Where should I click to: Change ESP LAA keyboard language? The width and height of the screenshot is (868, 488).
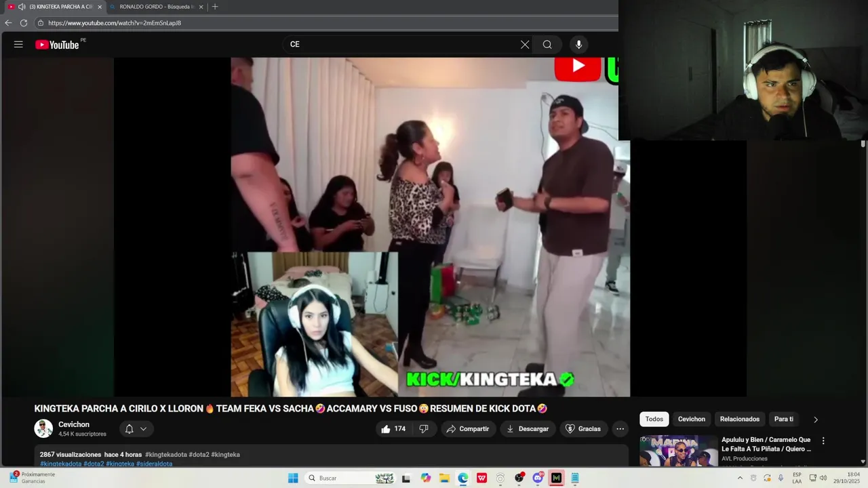(x=797, y=478)
